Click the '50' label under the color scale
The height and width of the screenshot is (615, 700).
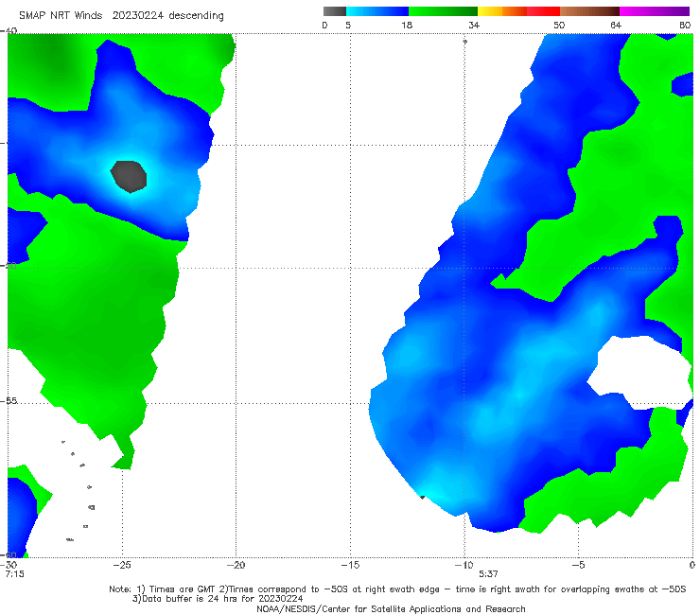[559, 26]
